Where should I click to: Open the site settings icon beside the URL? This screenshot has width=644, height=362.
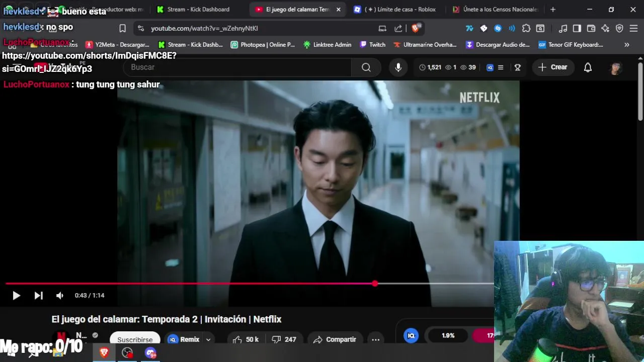(x=140, y=29)
